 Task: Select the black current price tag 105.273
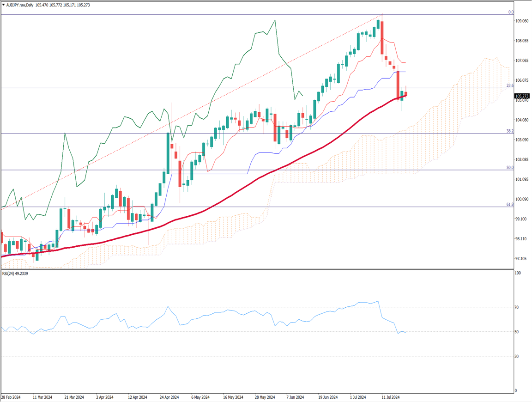click(x=523, y=97)
